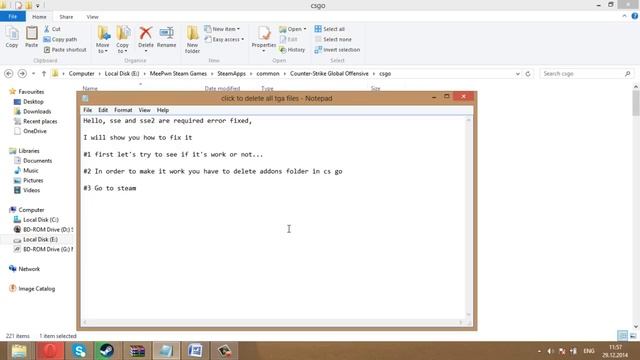Create a New folder from ribbon

click(192, 39)
